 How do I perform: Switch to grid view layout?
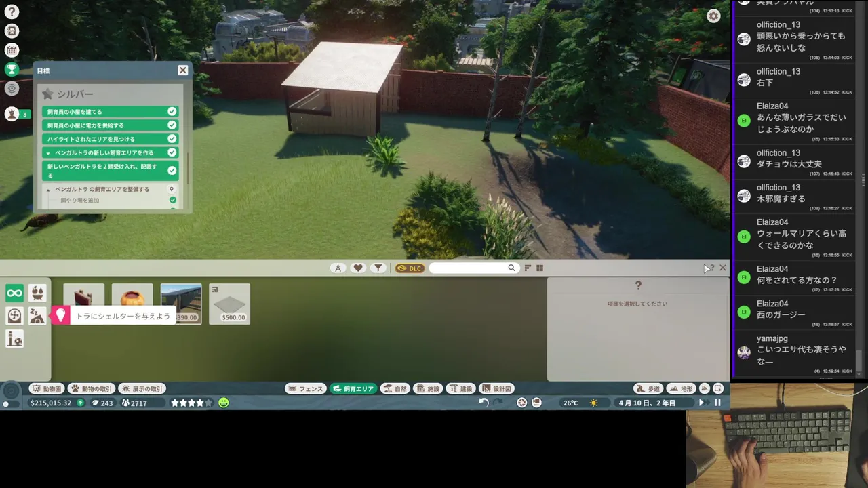click(540, 268)
